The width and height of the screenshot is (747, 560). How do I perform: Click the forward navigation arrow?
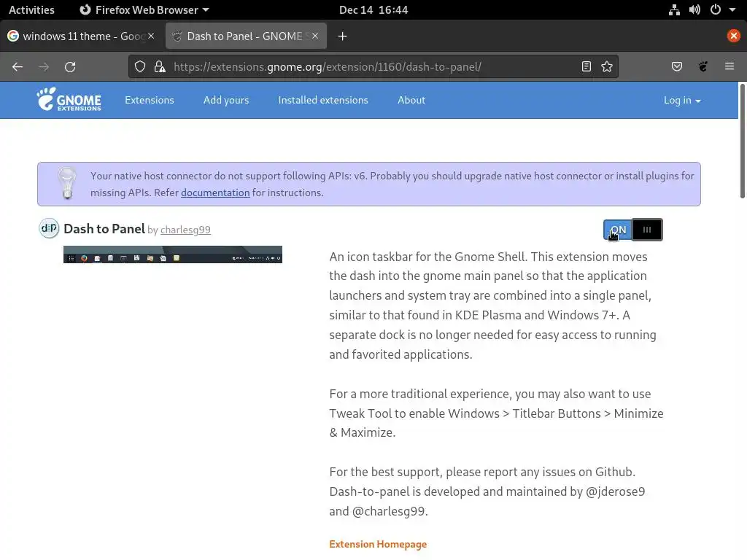(44, 66)
